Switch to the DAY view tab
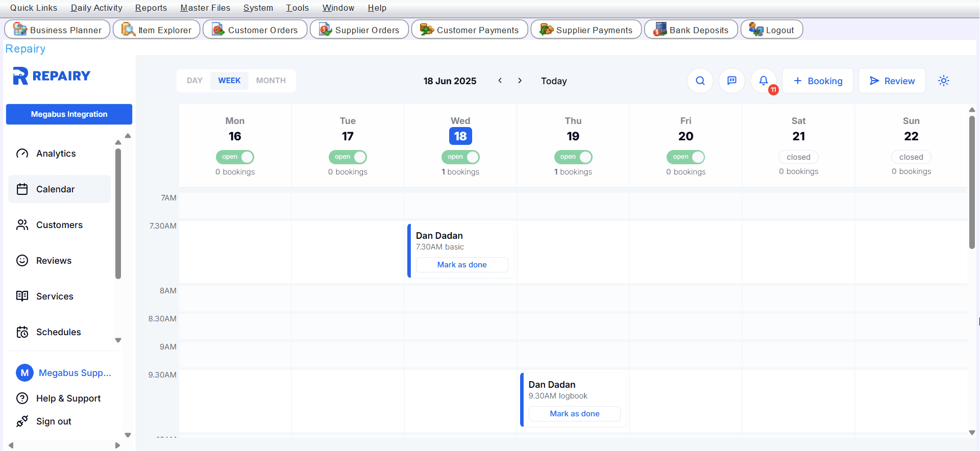 click(194, 81)
